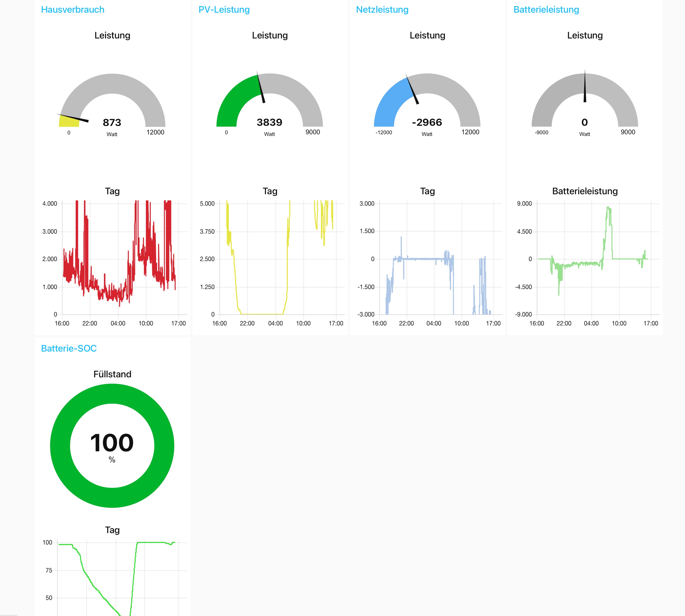Image resolution: width=685 pixels, height=616 pixels.
Task: Click the Hausverbrauch group title
Action: [73, 10]
